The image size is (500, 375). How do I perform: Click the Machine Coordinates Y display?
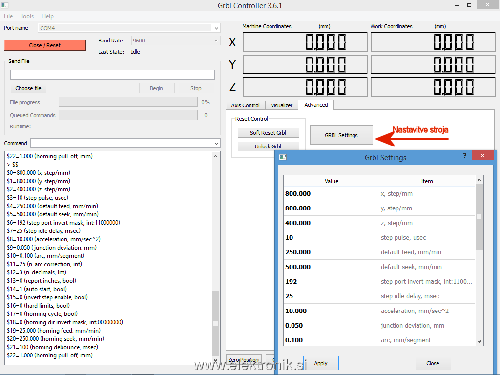pyautogui.click(x=305, y=64)
